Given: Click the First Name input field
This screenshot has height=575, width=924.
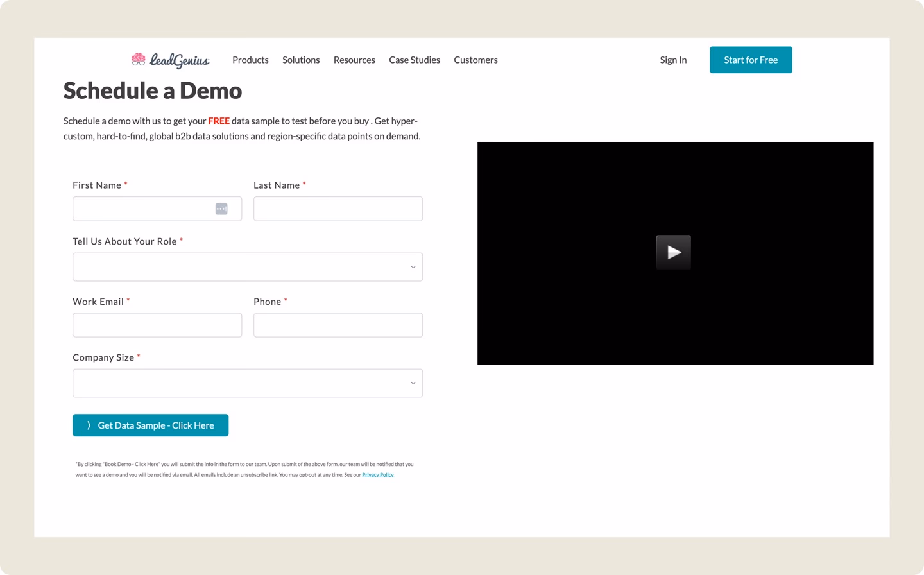Looking at the screenshot, I should [148, 208].
